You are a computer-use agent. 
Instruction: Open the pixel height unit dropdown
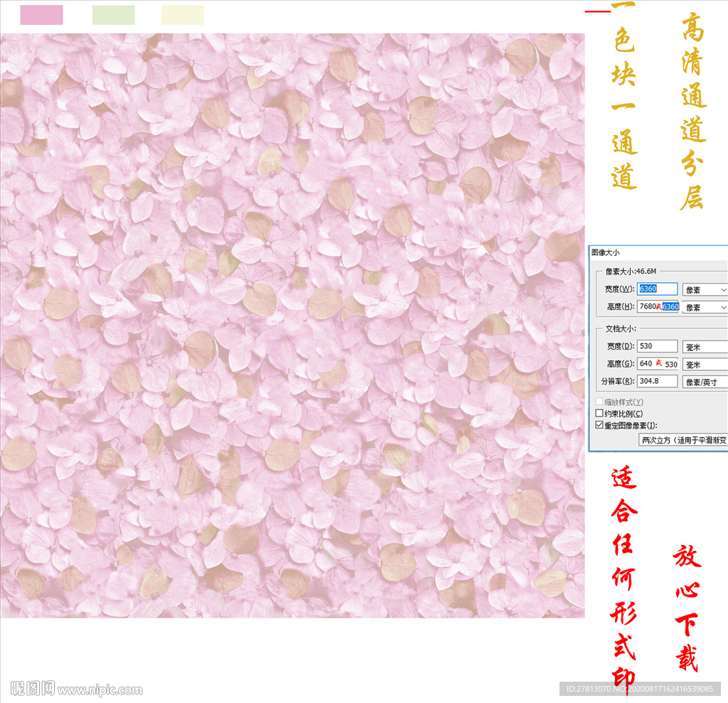(x=704, y=307)
